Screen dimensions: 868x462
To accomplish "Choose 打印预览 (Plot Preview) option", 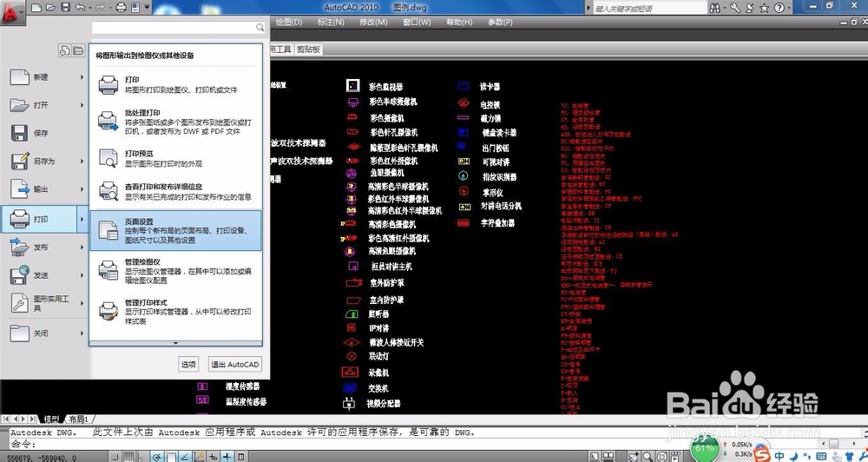I will coord(176,158).
